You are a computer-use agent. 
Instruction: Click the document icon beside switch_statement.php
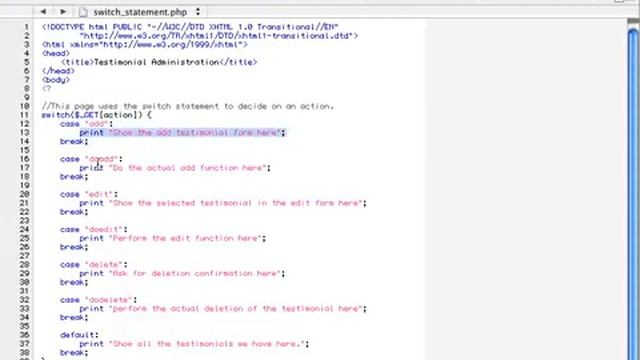pos(83,12)
